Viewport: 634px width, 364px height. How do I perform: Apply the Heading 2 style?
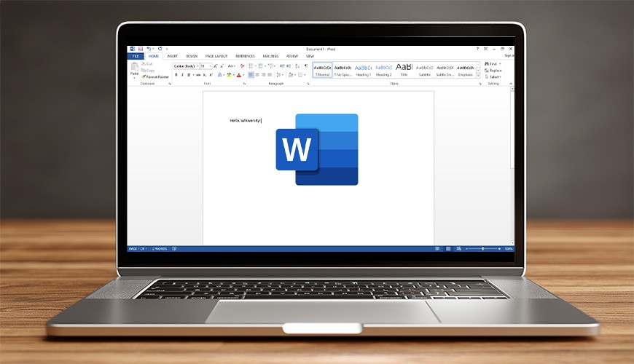383,71
